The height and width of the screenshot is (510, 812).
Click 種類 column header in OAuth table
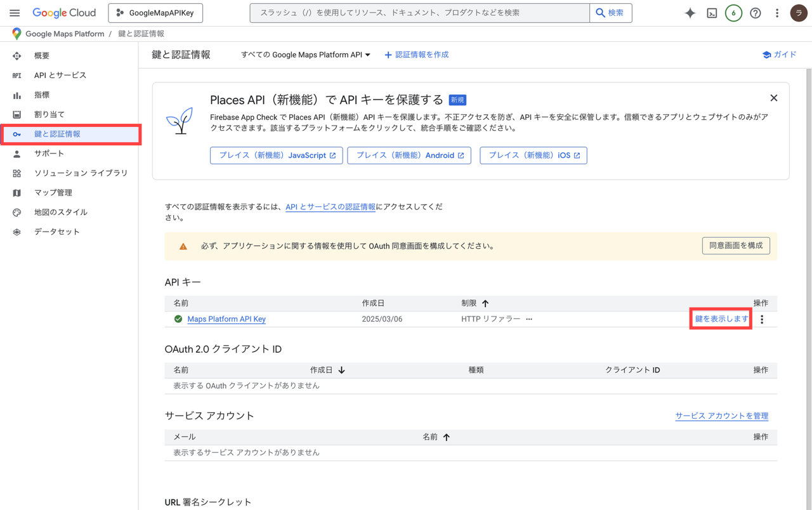click(x=476, y=370)
